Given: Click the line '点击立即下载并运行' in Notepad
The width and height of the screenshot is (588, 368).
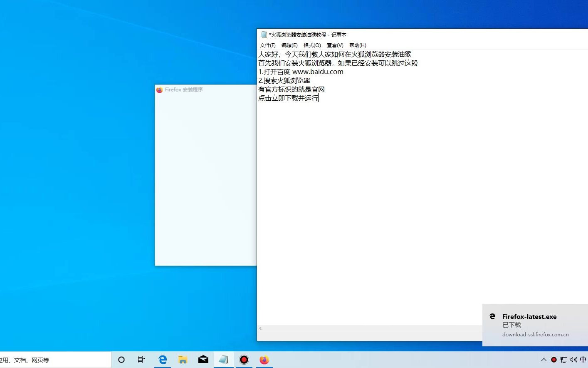Looking at the screenshot, I should pyautogui.click(x=288, y=98).
